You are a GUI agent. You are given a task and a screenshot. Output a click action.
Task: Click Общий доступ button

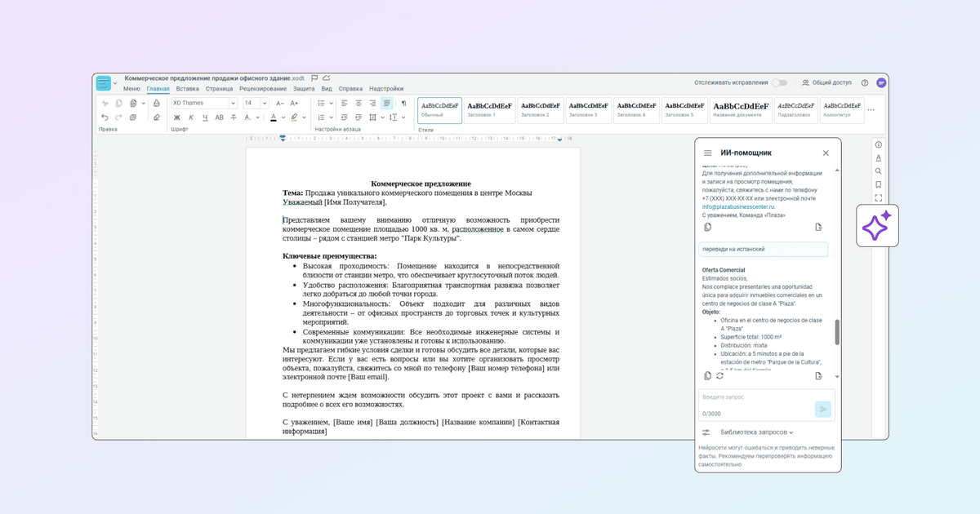pyautogui.click(x=826, y=82)
